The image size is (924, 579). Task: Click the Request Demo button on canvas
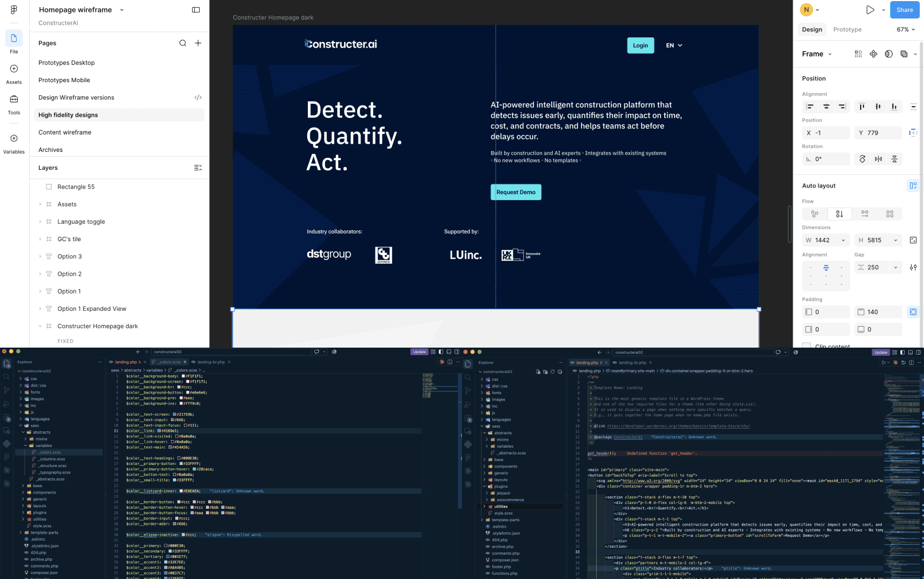pyautogui.click(x=516, y=192)
